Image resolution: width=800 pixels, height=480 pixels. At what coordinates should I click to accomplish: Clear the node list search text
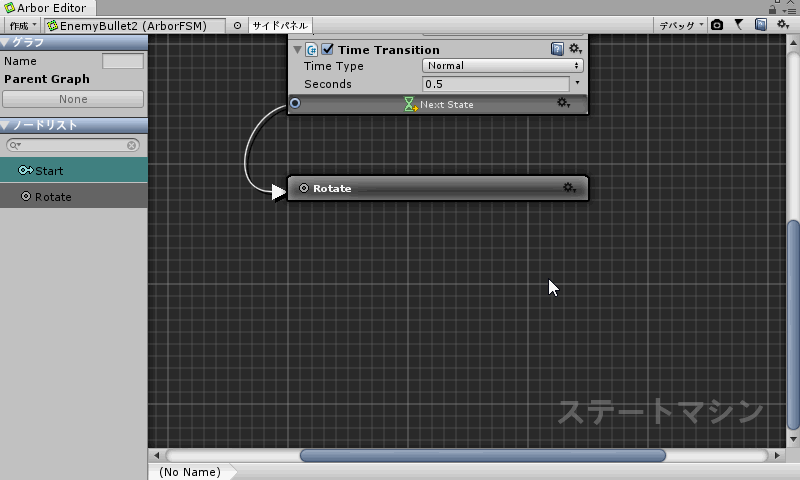pos(132,145)
